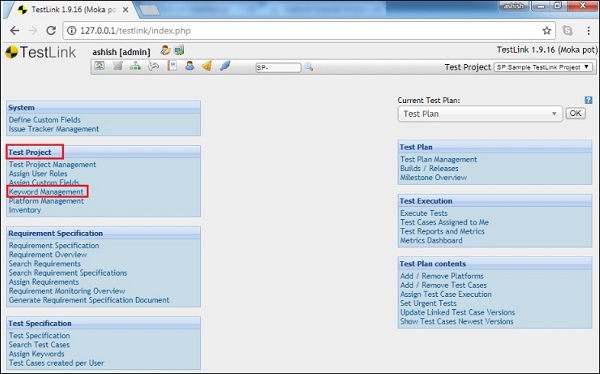Click the TestLink logo
This screenshot has width=600, height=374.
(41, 52)
